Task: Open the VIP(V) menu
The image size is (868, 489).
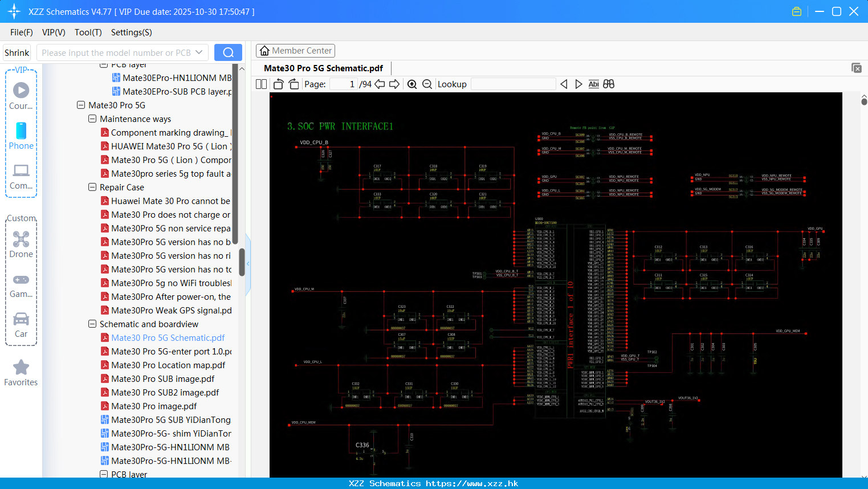Action: pos(54,32)
